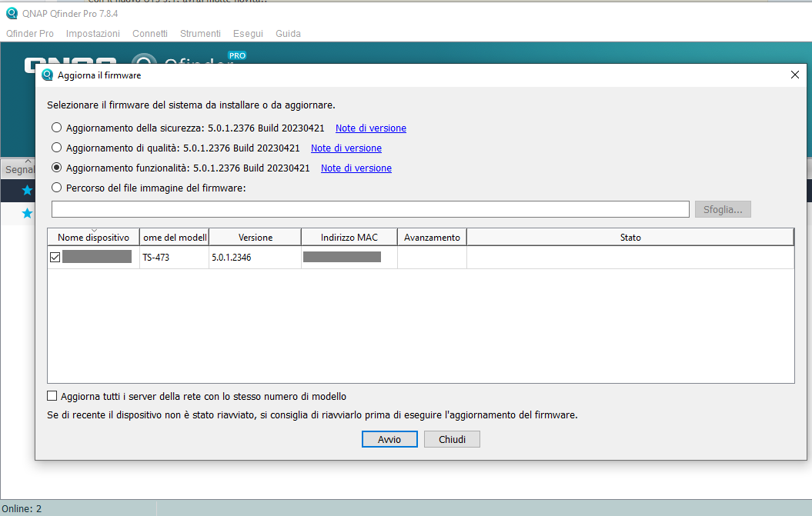Click the first blue star bookmark icon
The height and width of the screenshot is (516, 812).
coord(28,190)
